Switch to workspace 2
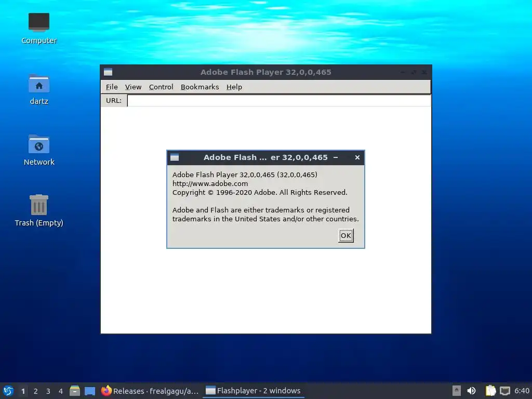 [x=36, y=391]
